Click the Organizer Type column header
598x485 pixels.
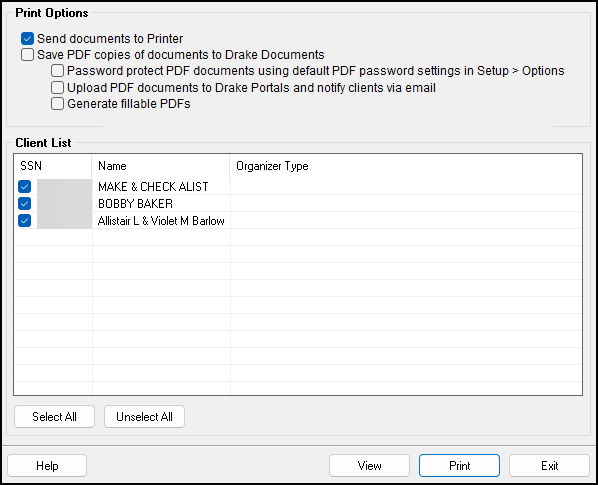(406, 166)
